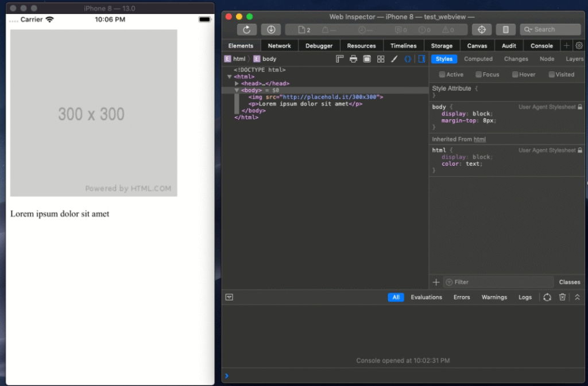The width and height of the screenshot is (588, 386).
Task: Add a new inspector tab with plus
Action: pyautogui.click(x=566, y=46)
